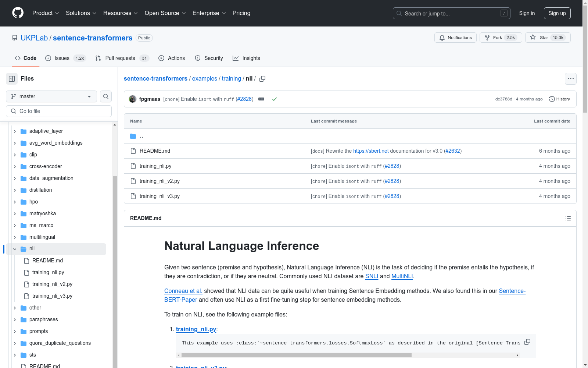Open the Conneau et al. link
The width and height of the screenshot is (588, 368).
[183, 291]
